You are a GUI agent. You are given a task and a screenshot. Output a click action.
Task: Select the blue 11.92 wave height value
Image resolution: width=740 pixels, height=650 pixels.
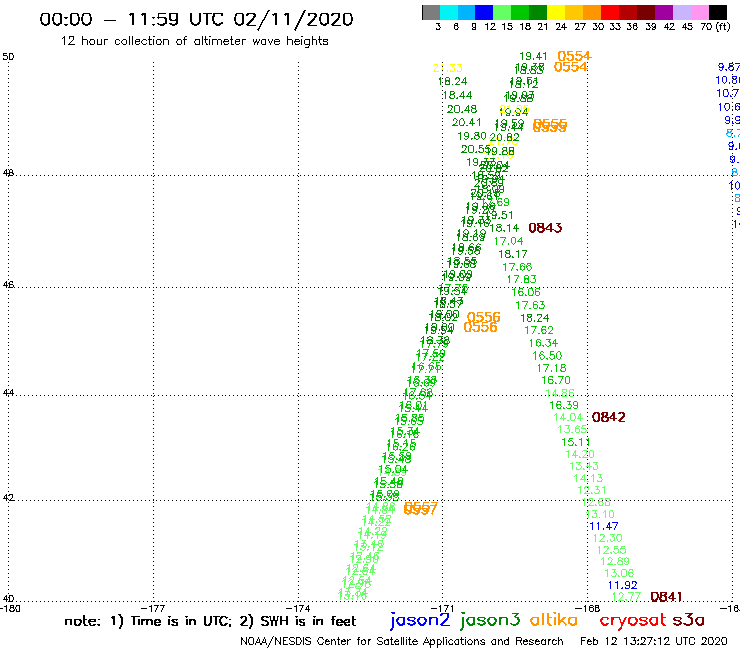pyautogui.click(x=622, y=585)
